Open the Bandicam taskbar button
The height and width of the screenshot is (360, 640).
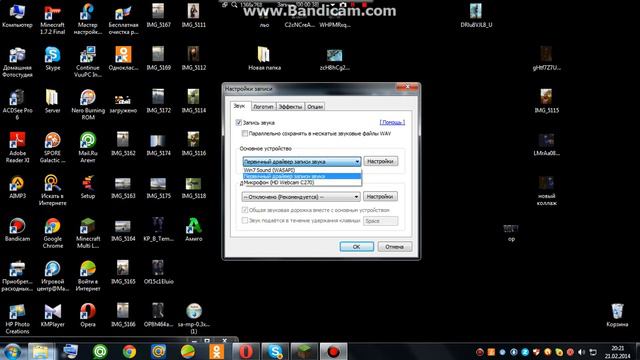pyautogui.click(x=333, y=351)
